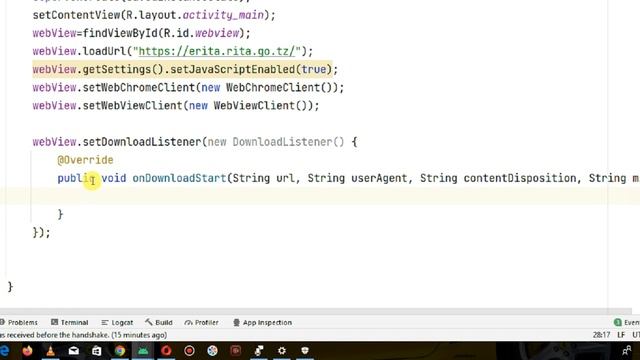
Task: Open Google Chrome from taskbar
Action: coord(120,351)
